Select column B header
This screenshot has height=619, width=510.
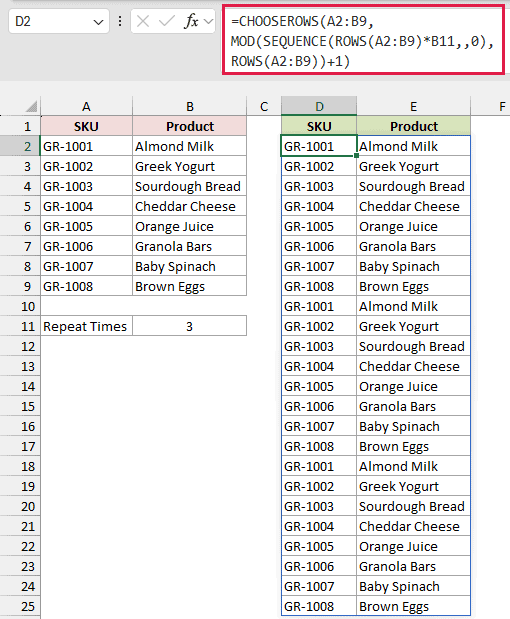190,106
